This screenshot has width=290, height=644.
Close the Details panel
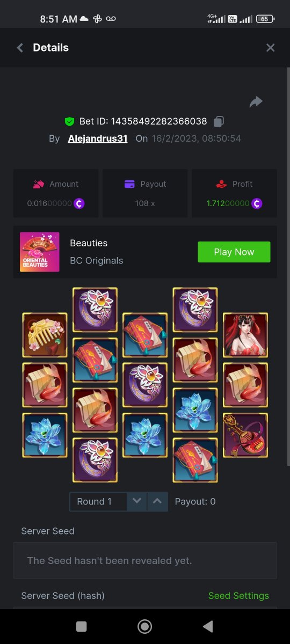[270, 48]
